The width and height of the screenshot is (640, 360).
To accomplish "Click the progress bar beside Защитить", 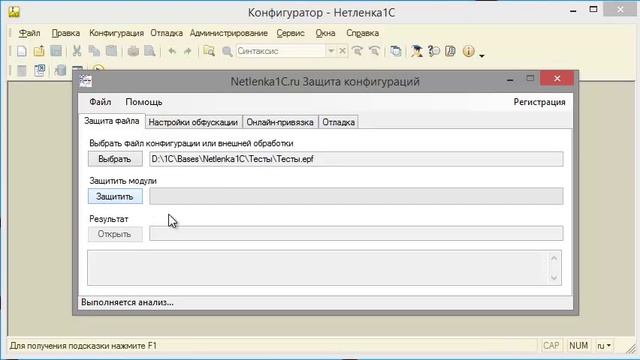I will tap(356, 196).
